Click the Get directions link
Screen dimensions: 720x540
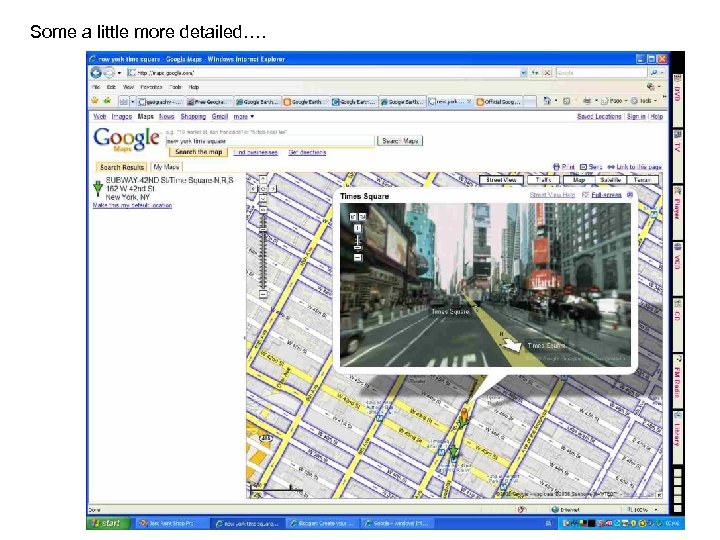307,152
